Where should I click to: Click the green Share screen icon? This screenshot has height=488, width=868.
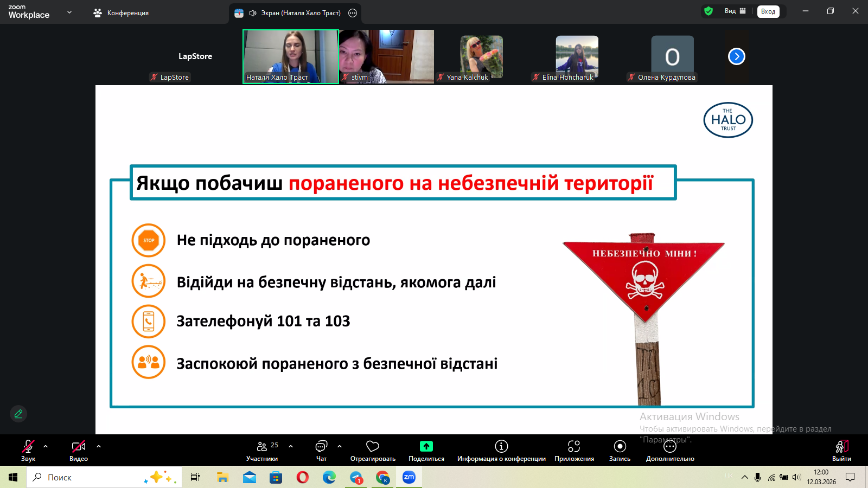pos(426,446)
